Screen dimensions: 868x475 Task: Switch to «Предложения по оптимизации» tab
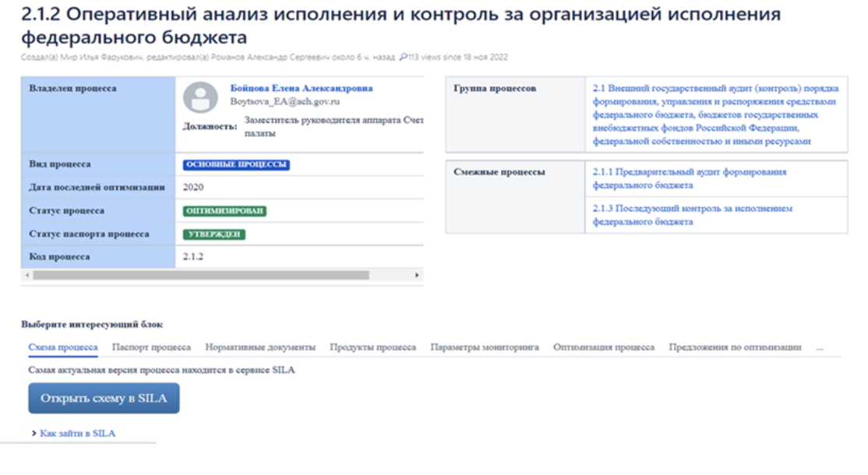[x=735, y=347]
